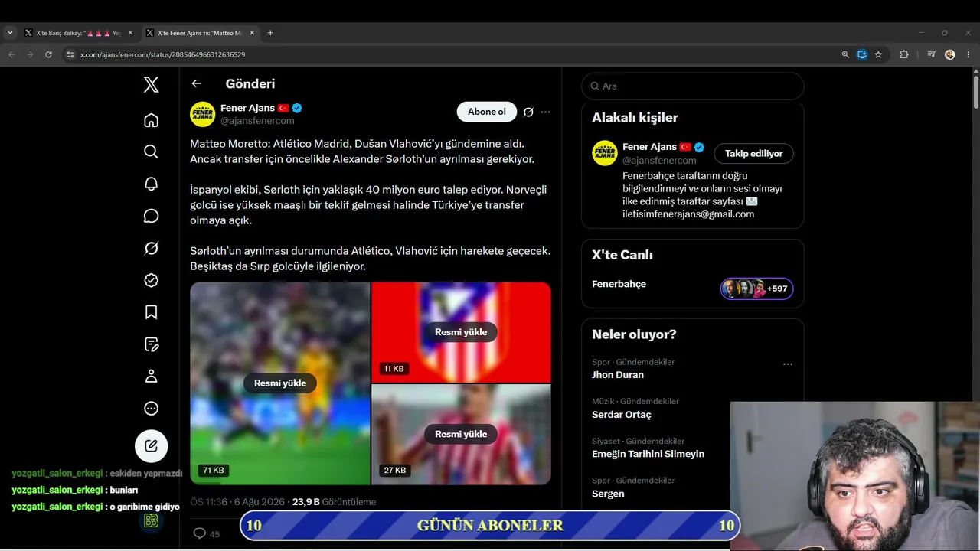Open the Bookmarks icon in the sidebar
This screenshot has height=551, width=980.
coord(152,312)
